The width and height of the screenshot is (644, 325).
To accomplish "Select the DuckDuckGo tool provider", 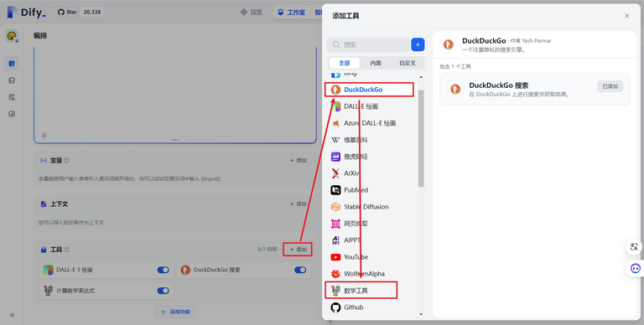I will [x=369, y=90].
